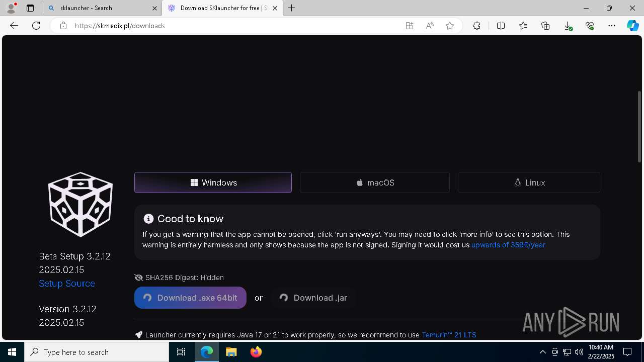
Task: Open Collections panel
Action: point(545,26)
